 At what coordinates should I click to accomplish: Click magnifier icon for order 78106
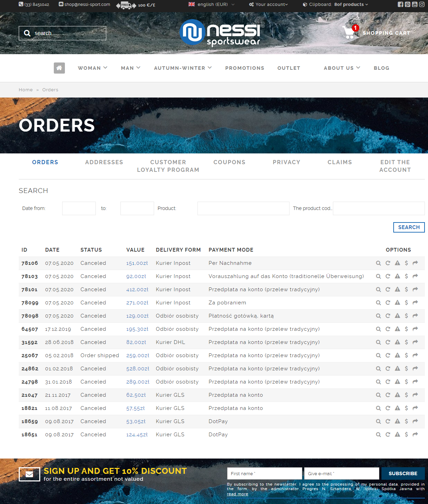378,263
